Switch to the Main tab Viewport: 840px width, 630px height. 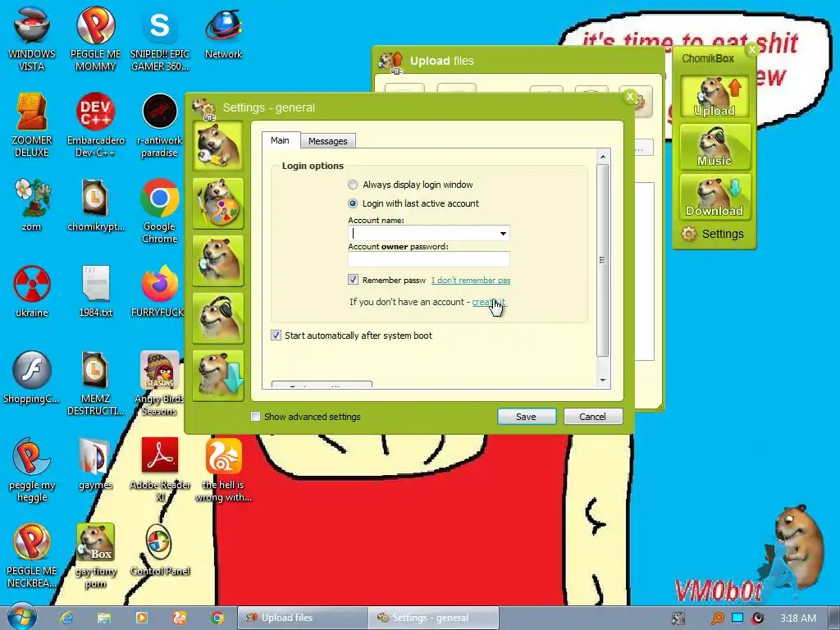pos(281,140)
